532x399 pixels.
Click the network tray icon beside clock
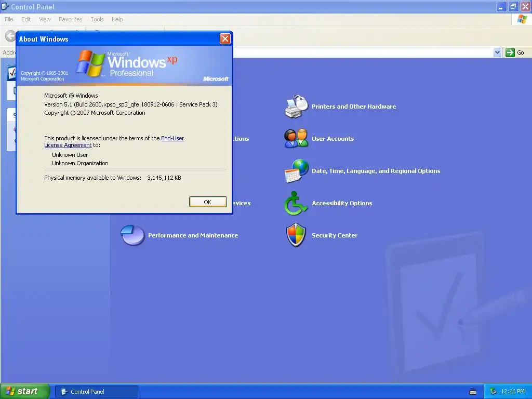(494, 392)
